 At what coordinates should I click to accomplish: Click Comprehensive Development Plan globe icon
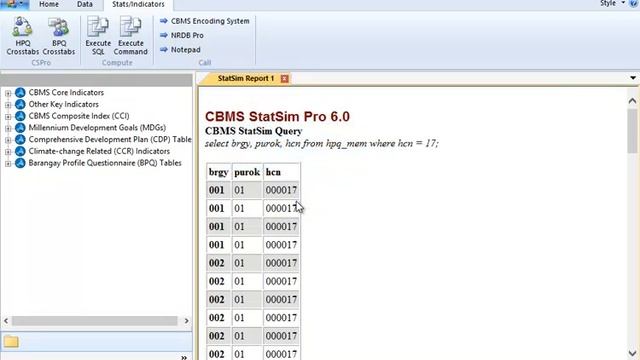(20, 140)
